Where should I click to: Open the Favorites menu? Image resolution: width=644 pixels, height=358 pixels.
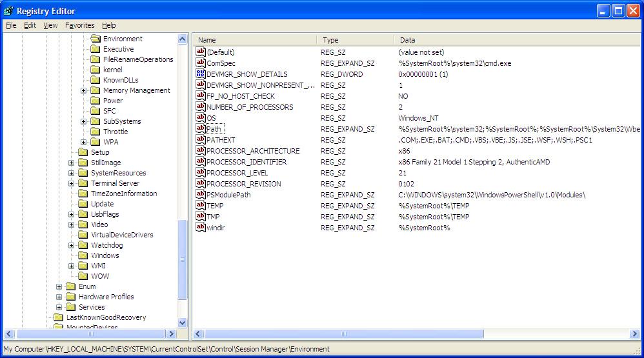(79, 25)
